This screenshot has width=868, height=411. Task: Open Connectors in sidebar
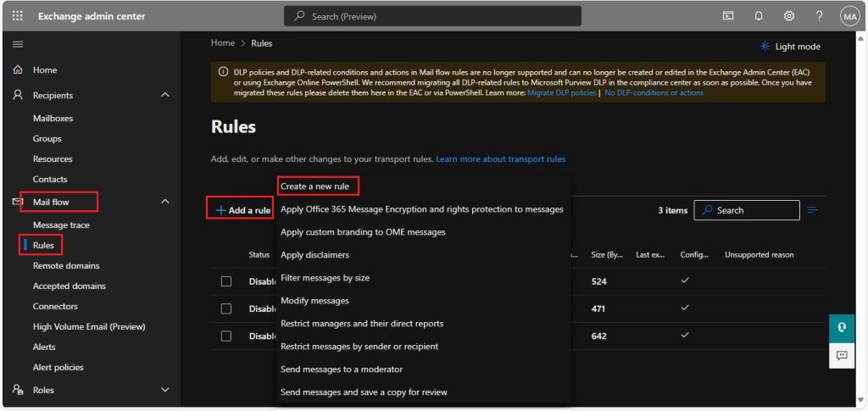point(55,307)
